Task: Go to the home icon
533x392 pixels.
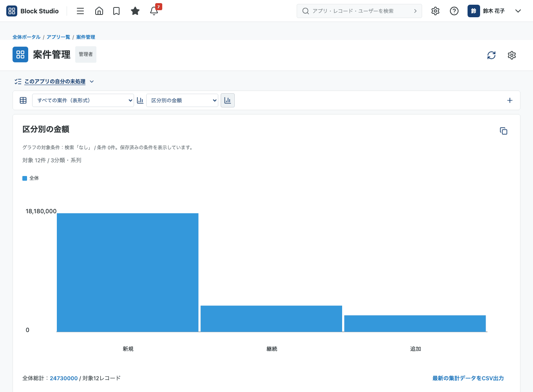Action: 99,11
